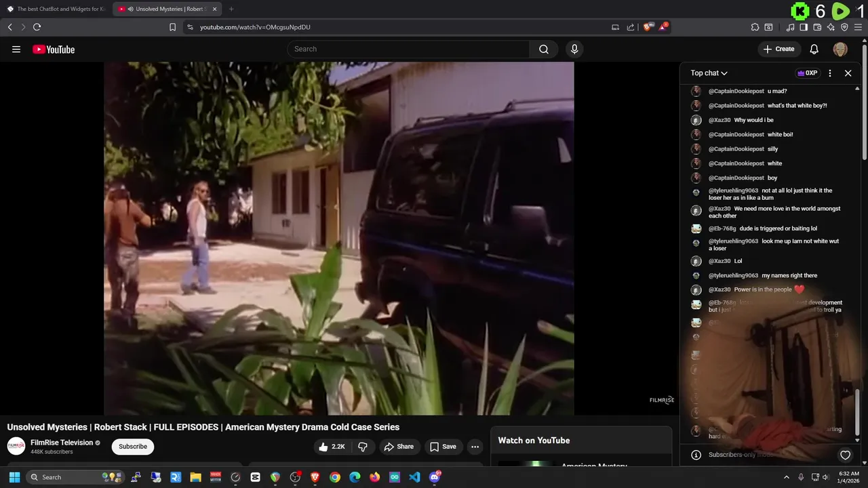Click the YouTube search magnifier button

[x=544, y=49]
